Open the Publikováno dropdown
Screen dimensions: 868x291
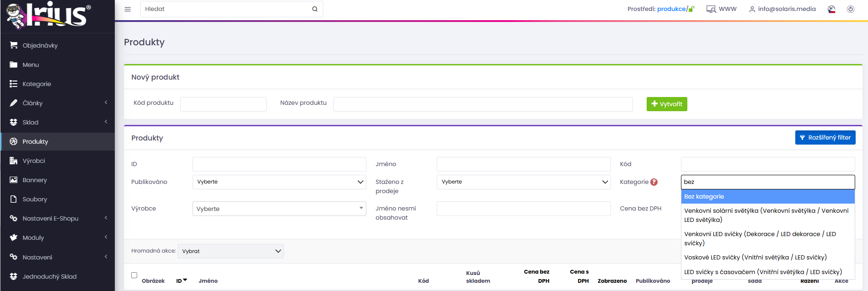tap(279, 182)
